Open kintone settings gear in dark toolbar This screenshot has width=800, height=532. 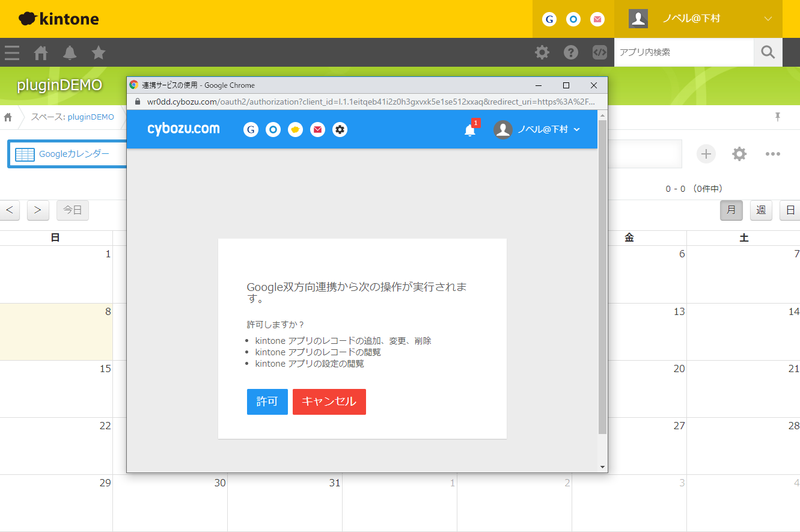pyautogui.click(x=542, y=52)
